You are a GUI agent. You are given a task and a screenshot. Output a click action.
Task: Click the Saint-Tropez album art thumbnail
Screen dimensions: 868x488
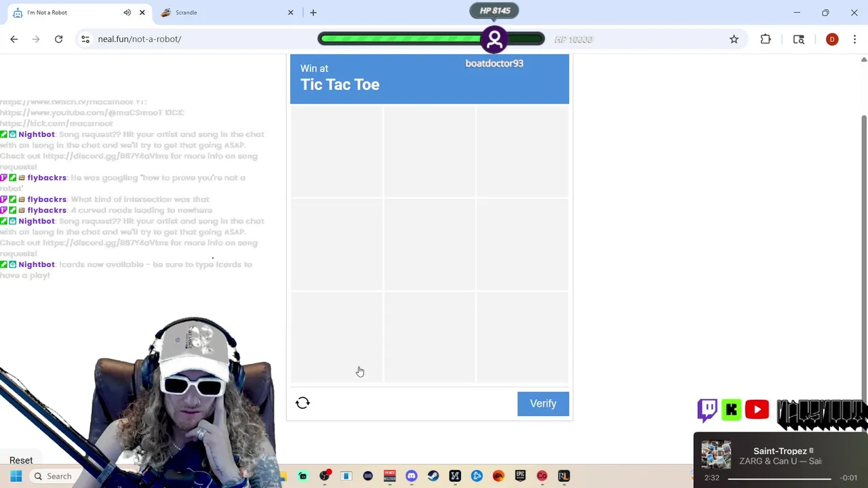tap(716, 455)
